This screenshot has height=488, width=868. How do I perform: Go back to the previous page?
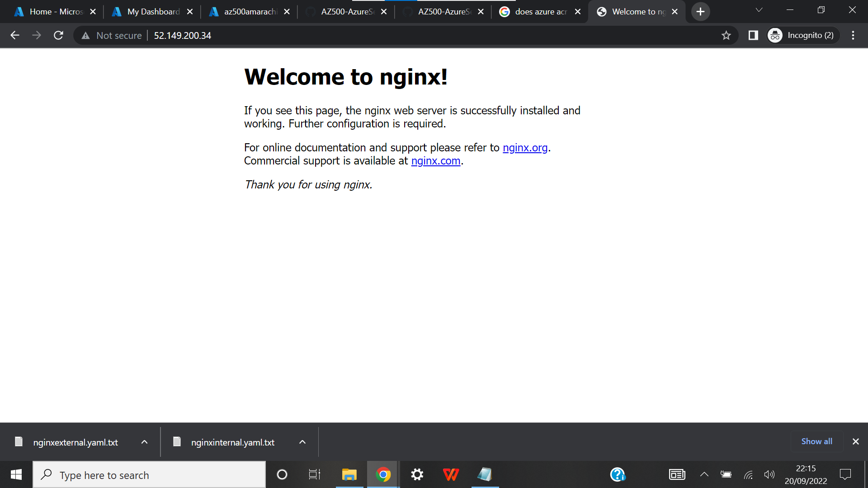[x=15, y=35]
